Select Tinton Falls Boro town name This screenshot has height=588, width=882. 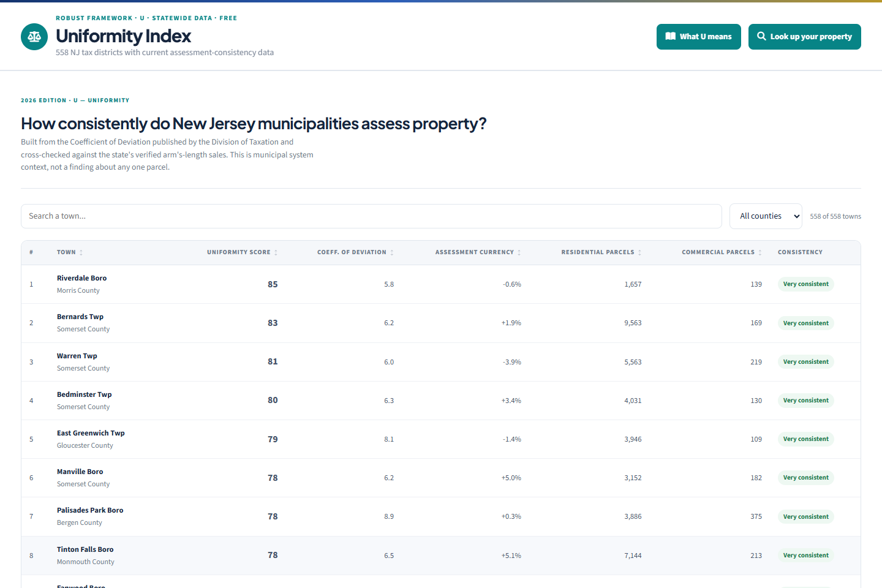coord(85,549)
